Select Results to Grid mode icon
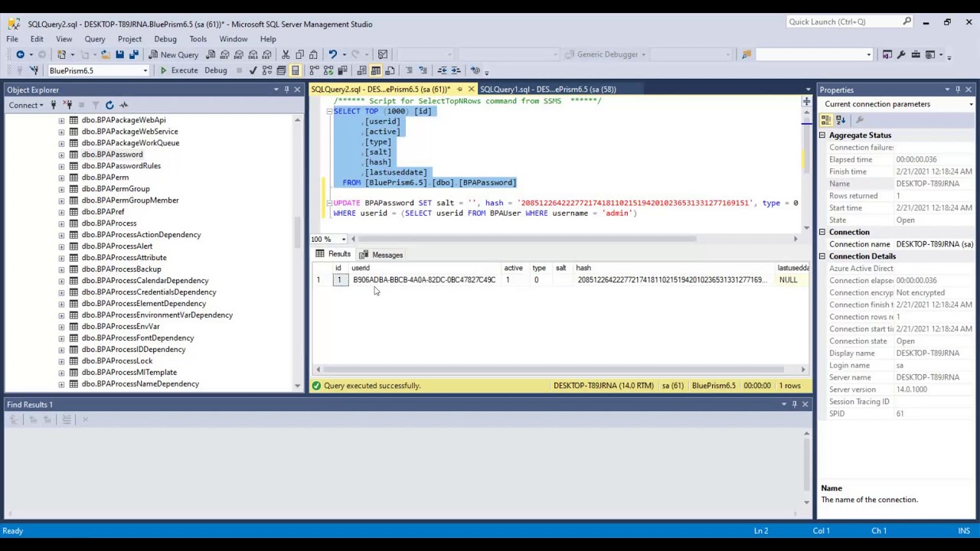 click(x=375, y=70)
